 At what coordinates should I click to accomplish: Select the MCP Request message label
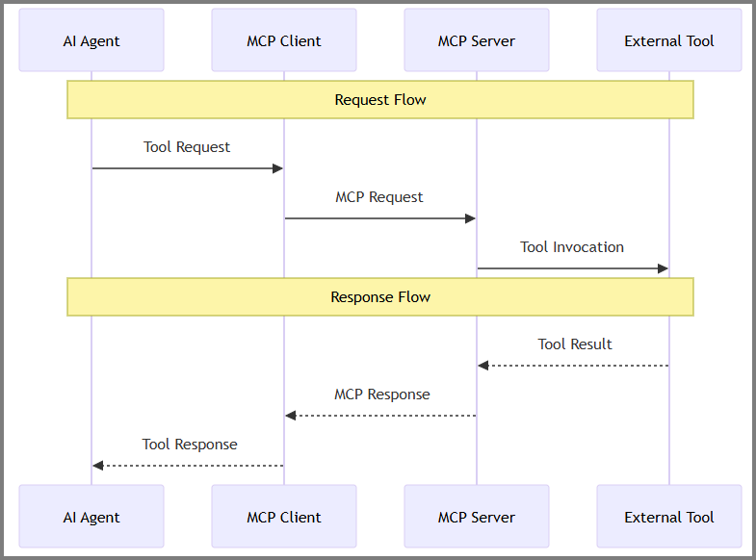tap(379, 197)
